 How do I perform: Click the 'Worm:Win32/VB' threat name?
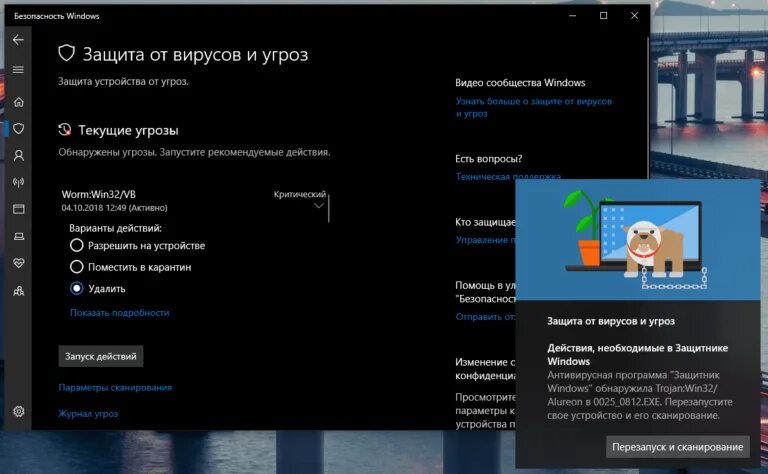98,194
